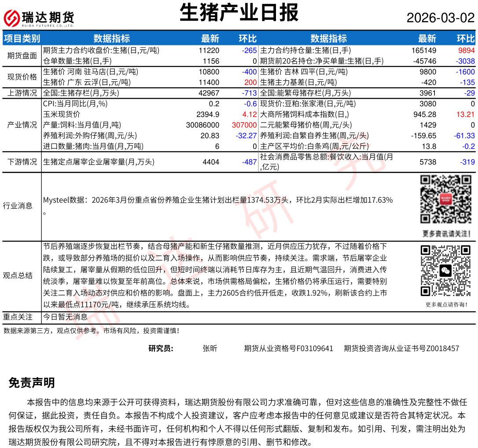Select the 上游情况 category cell

click(22, 93)
